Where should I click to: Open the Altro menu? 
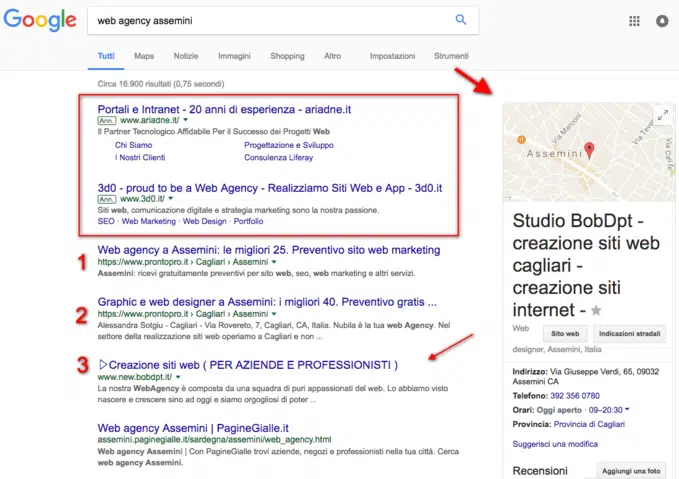click(333, 56)
